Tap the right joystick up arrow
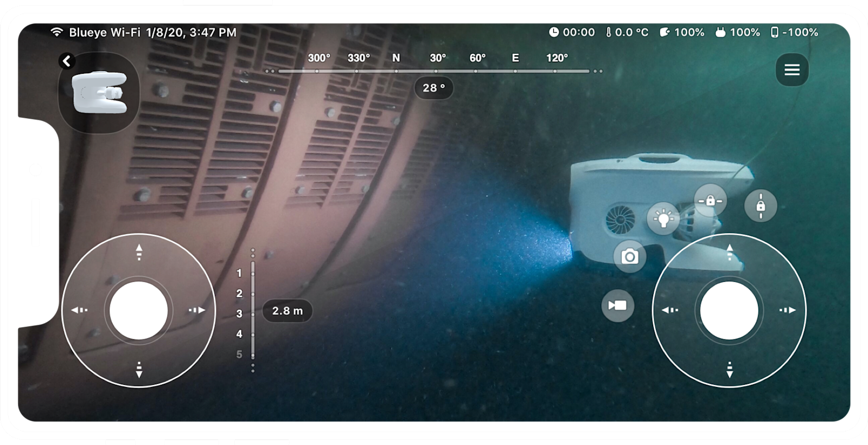 pyautogui.click(x=730, y=251)
